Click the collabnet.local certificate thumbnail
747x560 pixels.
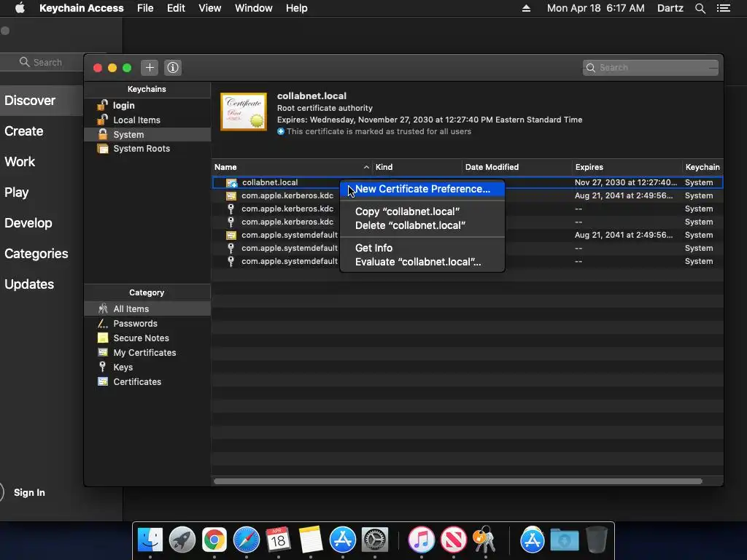tap(244, 112)
